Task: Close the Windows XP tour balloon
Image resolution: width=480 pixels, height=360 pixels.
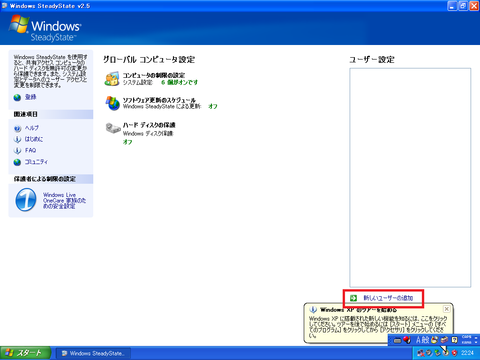Action: 447,309
